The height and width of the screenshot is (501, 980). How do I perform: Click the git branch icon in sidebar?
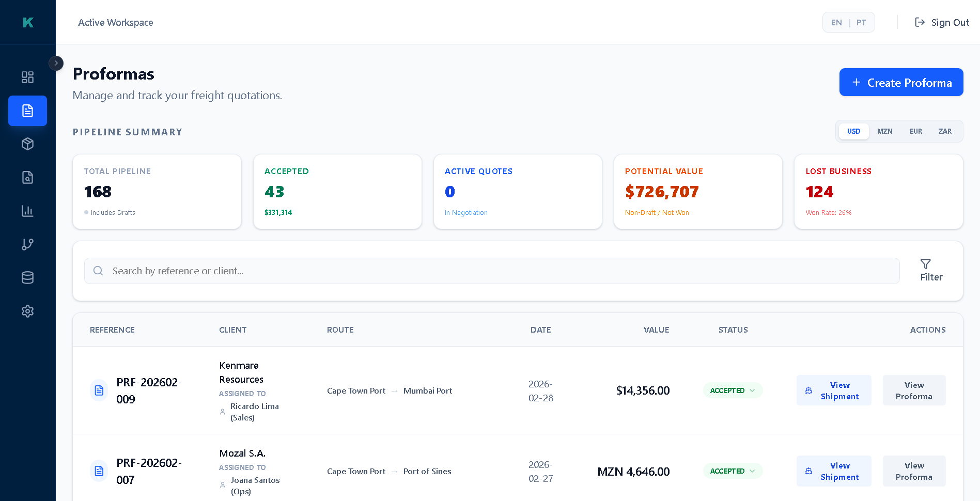click(27, 244)
